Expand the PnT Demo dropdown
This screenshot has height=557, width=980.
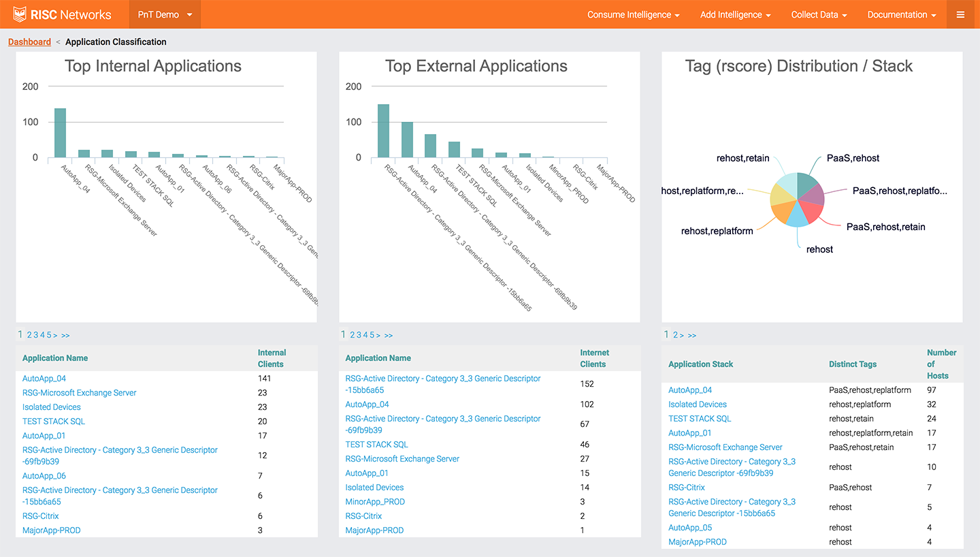click(x=165, y=14)
